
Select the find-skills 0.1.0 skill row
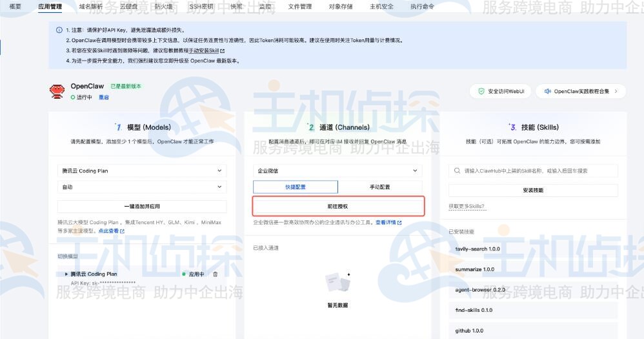tap(533, 310)
